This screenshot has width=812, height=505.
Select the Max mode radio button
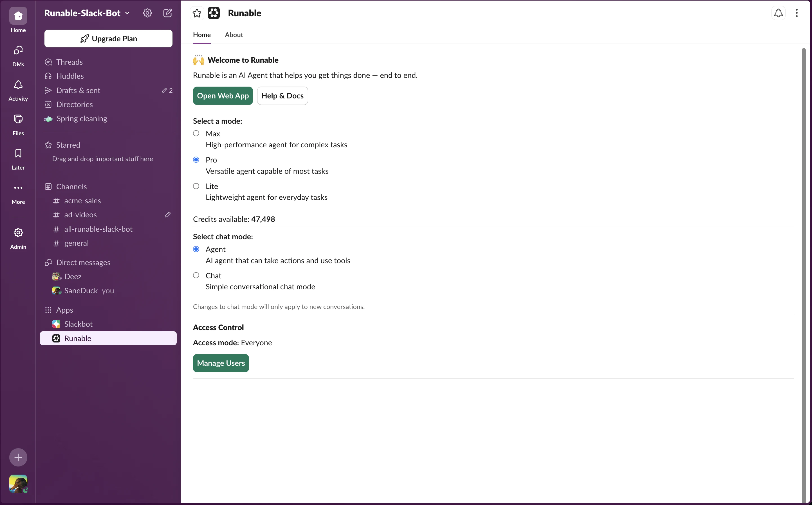coord(196,133)
